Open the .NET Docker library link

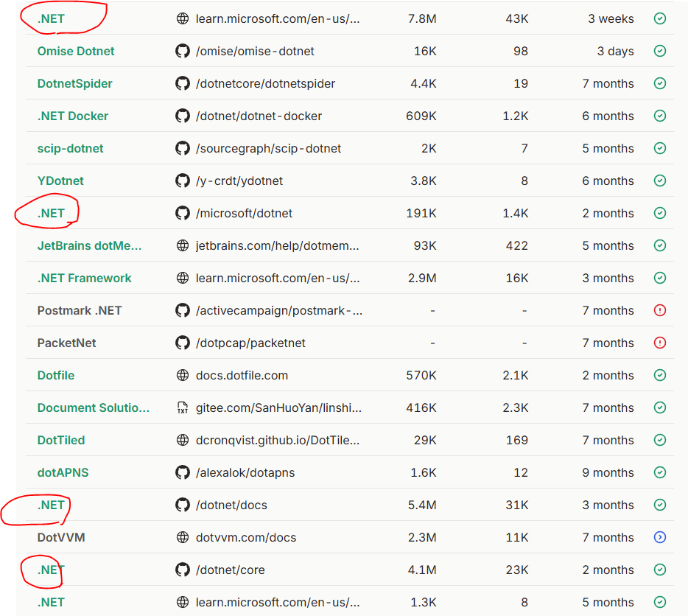73,116
